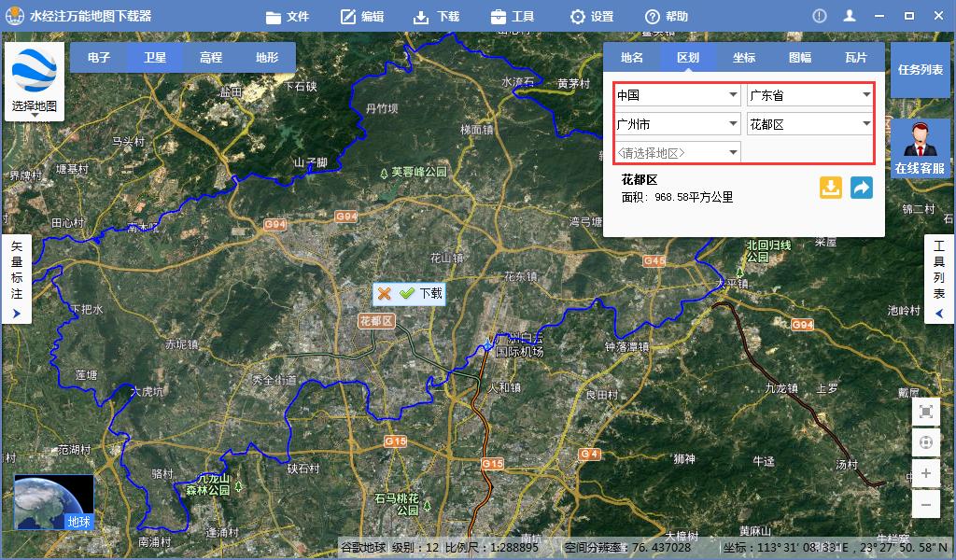Viewport: 956px width, 560px height.
Task: Click the yellow download icon for 花都区
Action: 830,188
